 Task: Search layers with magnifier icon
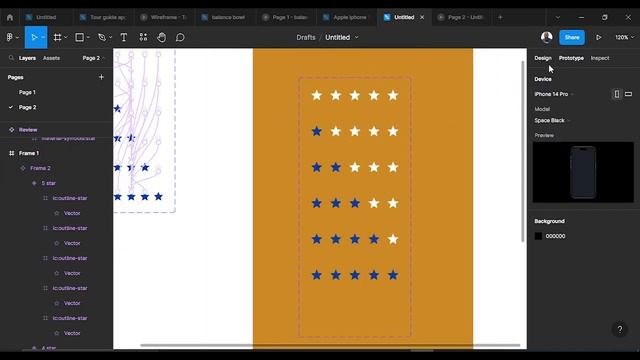11,58
